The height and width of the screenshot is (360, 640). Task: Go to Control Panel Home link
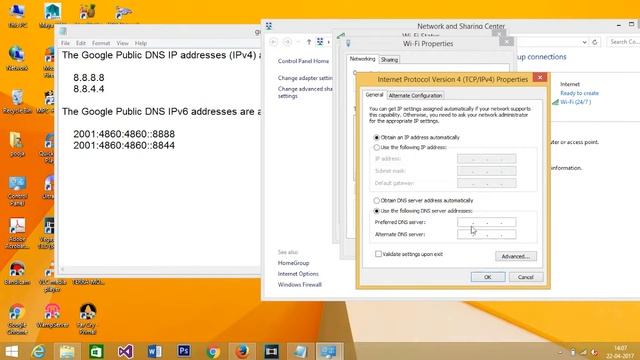(x=303, y=61)
